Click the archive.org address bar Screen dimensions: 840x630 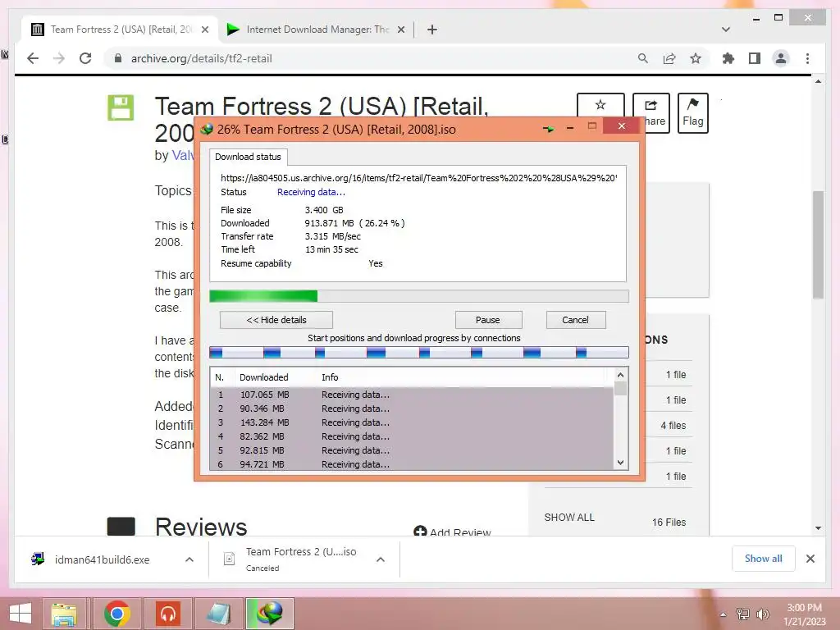point(370,58)
